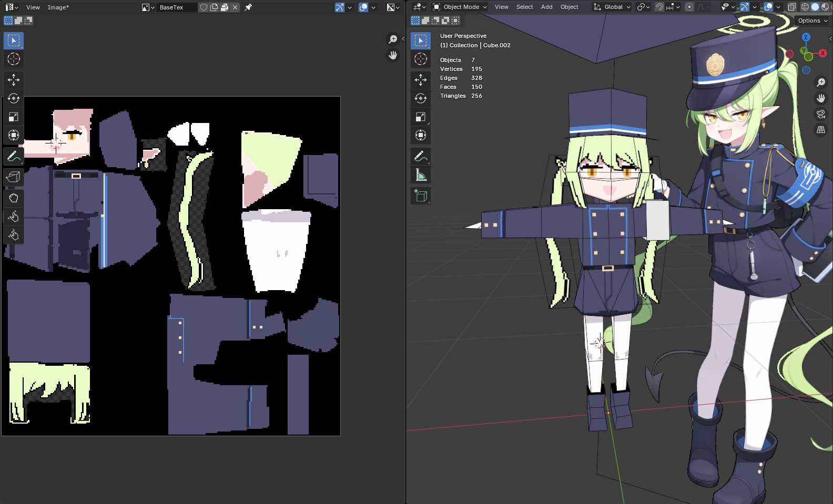Select the Select Box tool in UV editor
Screen dimensions: 833x504
click(14, 40)
